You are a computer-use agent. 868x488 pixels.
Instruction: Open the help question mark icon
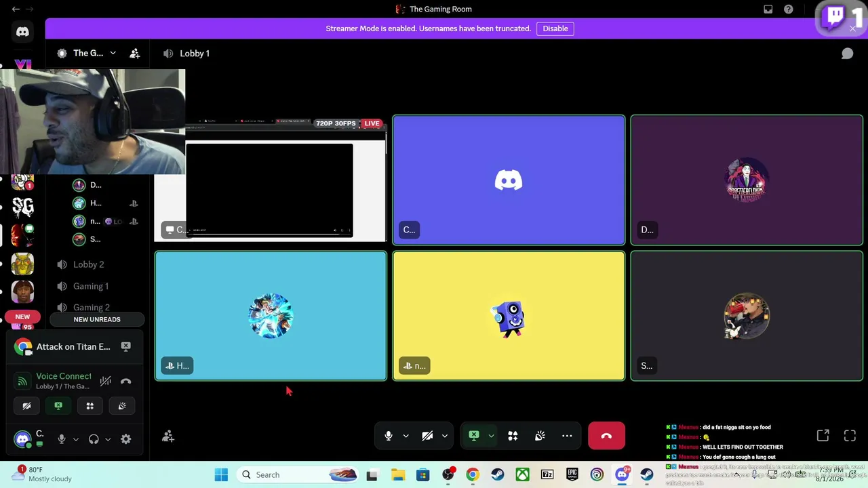point(789,9)
